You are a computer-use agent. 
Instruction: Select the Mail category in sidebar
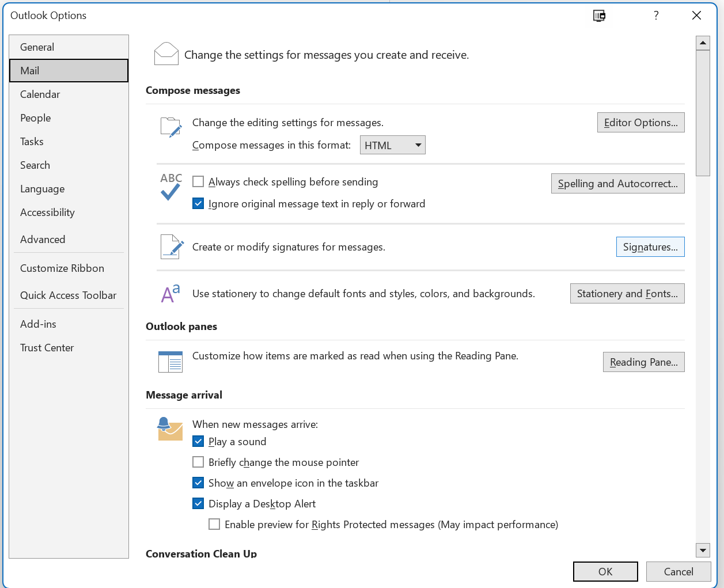click(x=69, y=71)
